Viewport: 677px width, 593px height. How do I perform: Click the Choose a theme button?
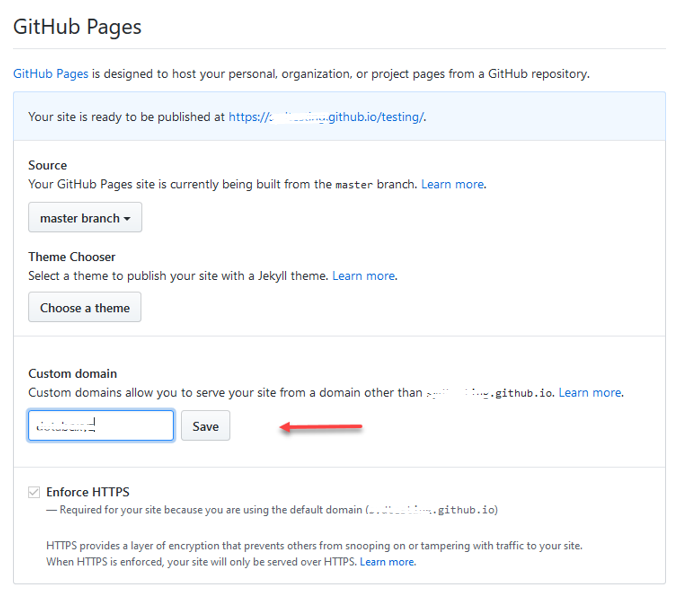coord(85,308)
